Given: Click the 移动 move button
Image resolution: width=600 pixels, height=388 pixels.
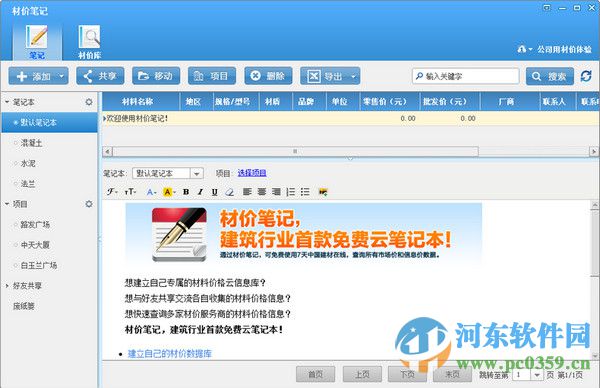Looking at the screenshot, I should (x=156, y=76).
